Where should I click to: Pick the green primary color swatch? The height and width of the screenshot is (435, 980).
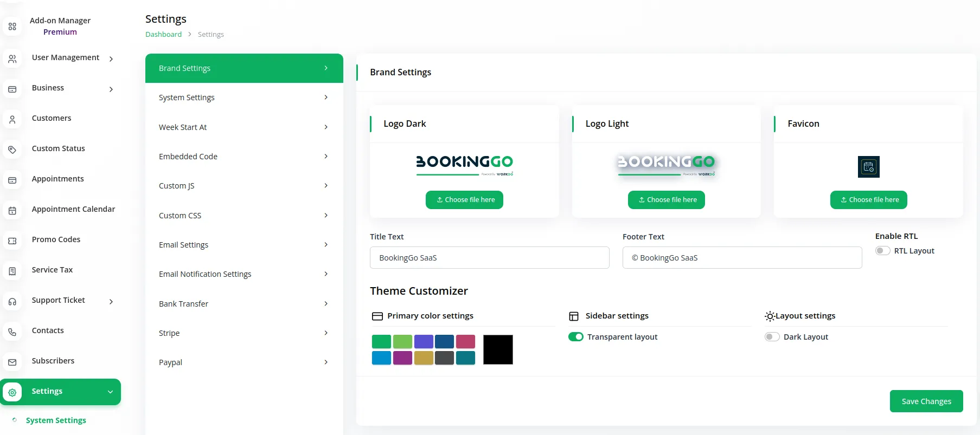click(x=381, y=341)
